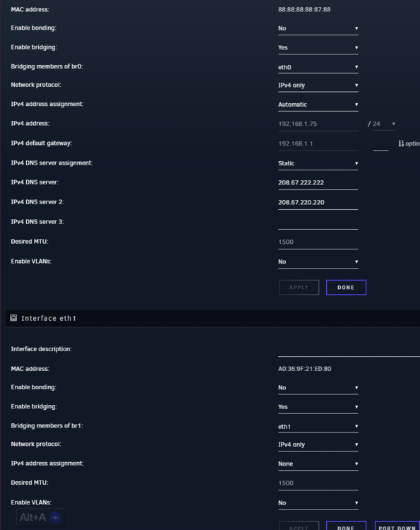This screenshot has width=420, height=530.
Task: Open eth0's Enable bonding dropdown
Action: tap(318, 28)
